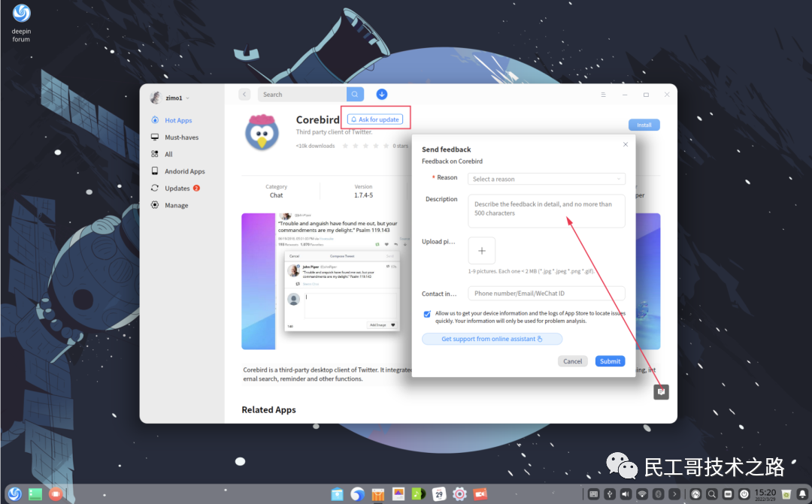Open the trash bin in the dock
Viewport: 812px width, 504px height.
(x=786, y=494)
